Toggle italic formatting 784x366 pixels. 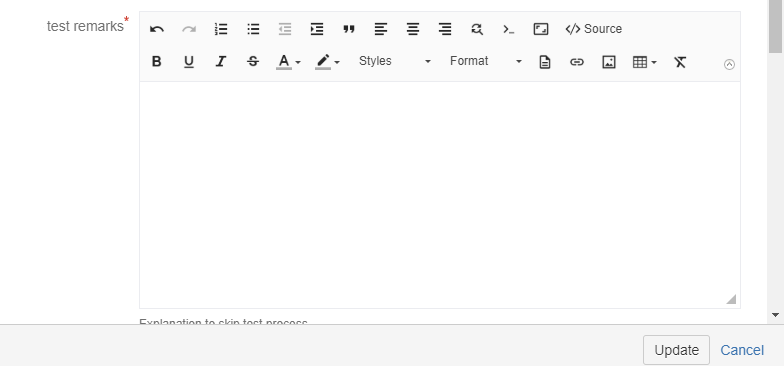pos(220,62)
